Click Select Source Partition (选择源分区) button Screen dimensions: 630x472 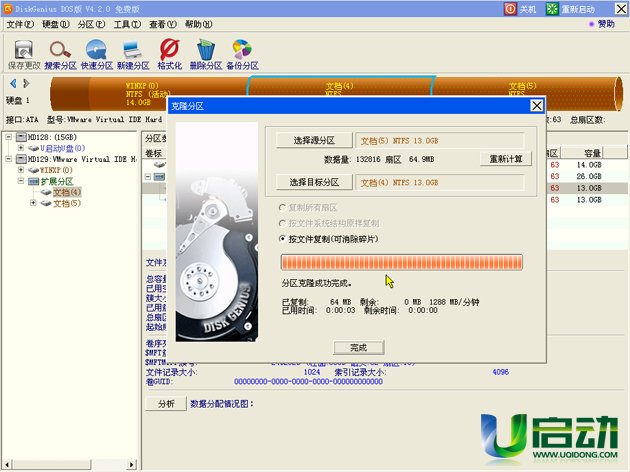pyautogui.click(x=314, y=140)
